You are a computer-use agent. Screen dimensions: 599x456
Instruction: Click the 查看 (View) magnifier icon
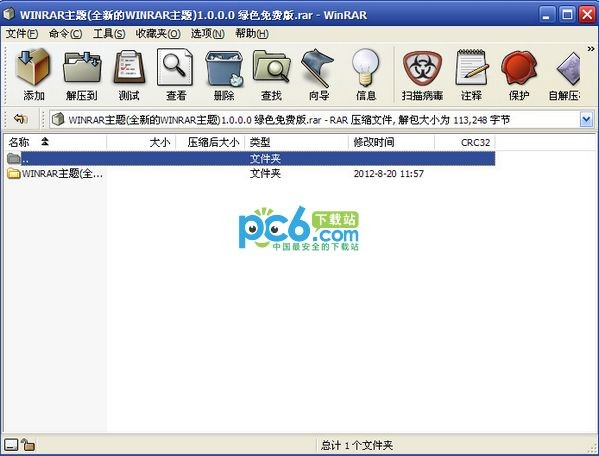coord(175,67)
